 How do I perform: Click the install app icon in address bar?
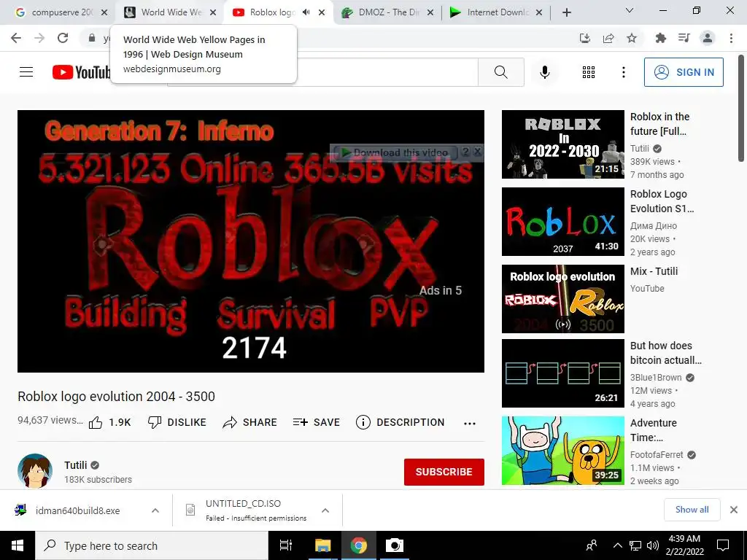pos(585,38)
